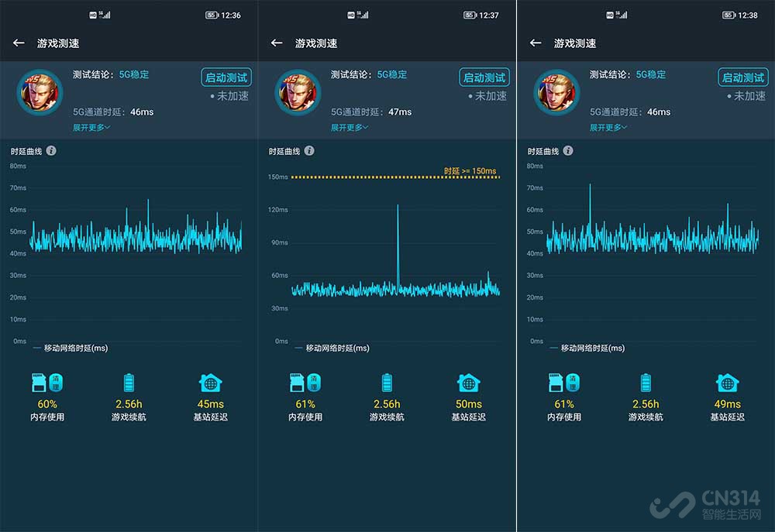Viewport: 775px width, 532px height.
Task: Tap the back arrow in the 12:38 screen
Action: click(x=536, y=43)
